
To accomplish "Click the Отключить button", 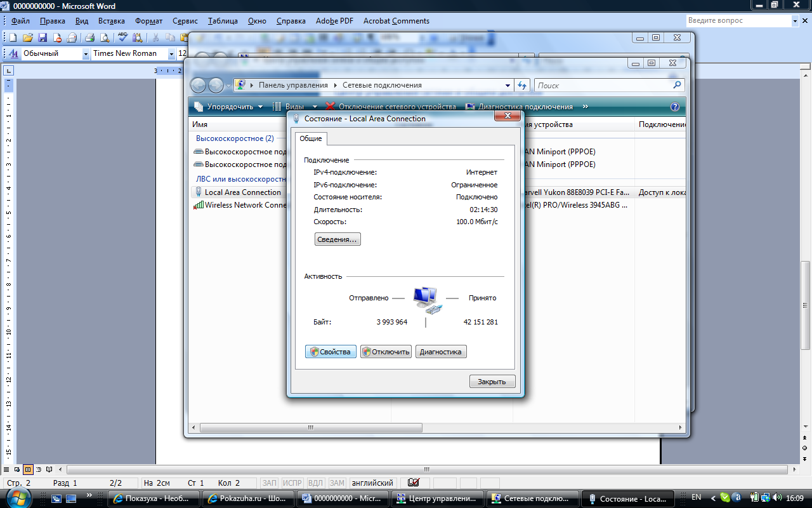I will pos(386,352).
